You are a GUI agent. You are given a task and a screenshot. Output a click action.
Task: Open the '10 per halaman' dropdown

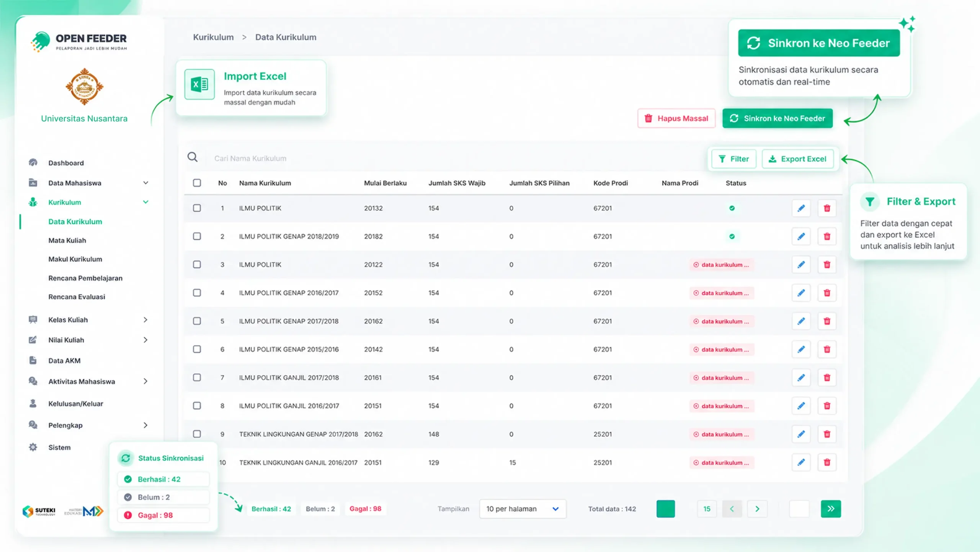pos(523,509)
